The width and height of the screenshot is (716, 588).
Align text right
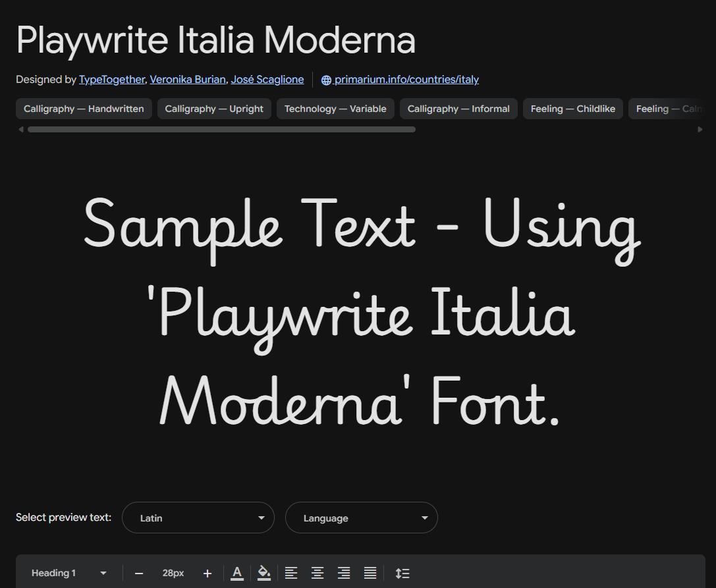[344, 574]
